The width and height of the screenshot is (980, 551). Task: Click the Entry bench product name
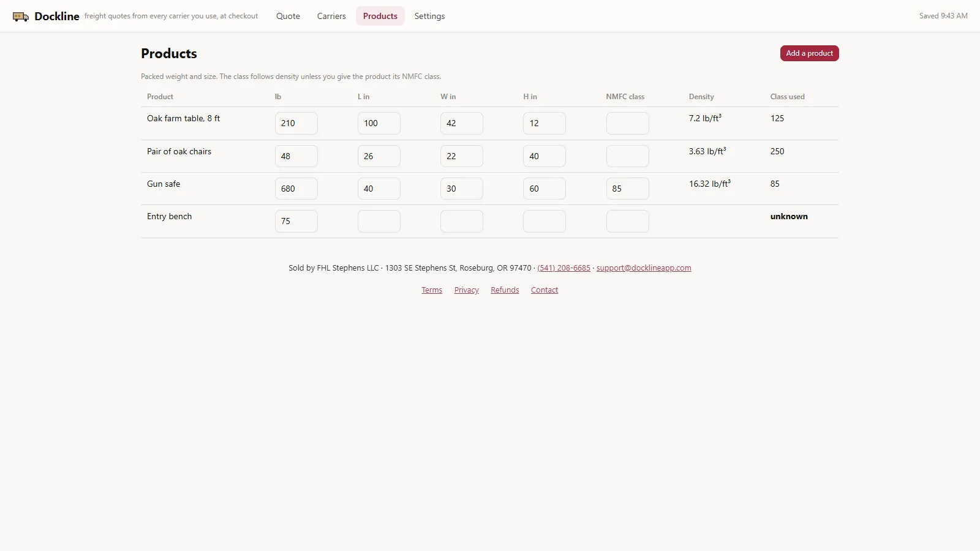169,217
